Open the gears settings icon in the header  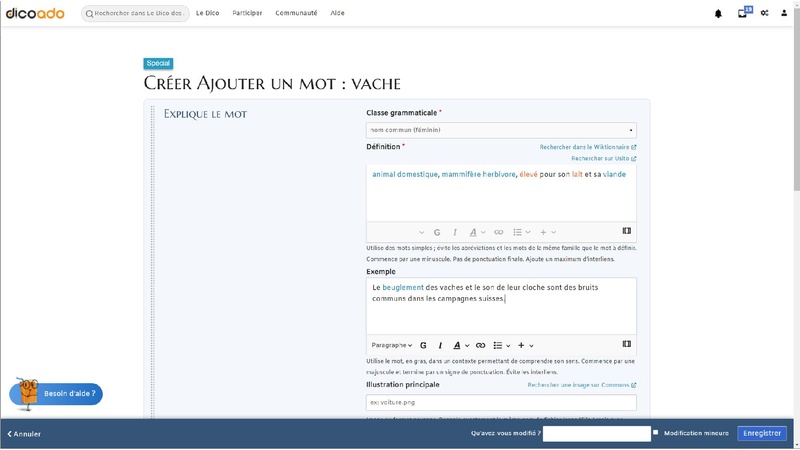pos(764,13)
